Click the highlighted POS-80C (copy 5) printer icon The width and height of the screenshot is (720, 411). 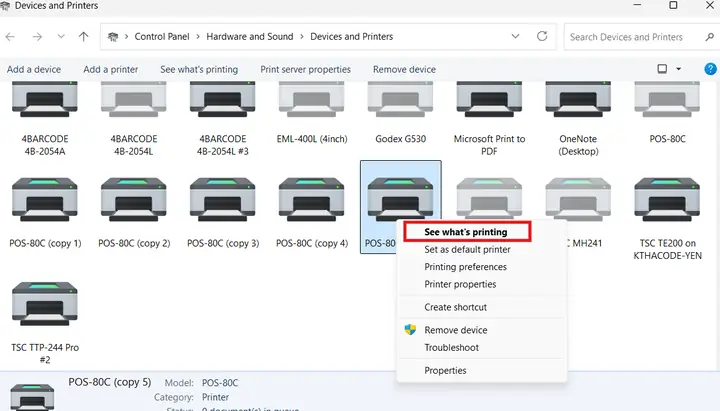[x=400, y=198]
